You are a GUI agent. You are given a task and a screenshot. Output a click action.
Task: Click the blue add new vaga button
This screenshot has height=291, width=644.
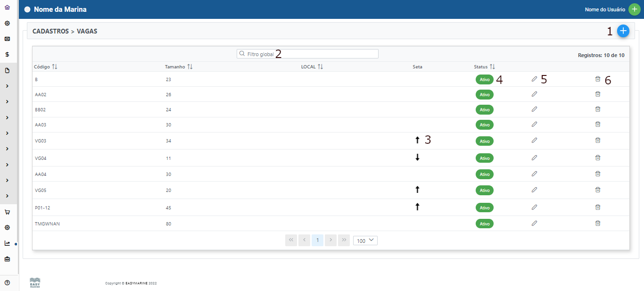(623, 31)
